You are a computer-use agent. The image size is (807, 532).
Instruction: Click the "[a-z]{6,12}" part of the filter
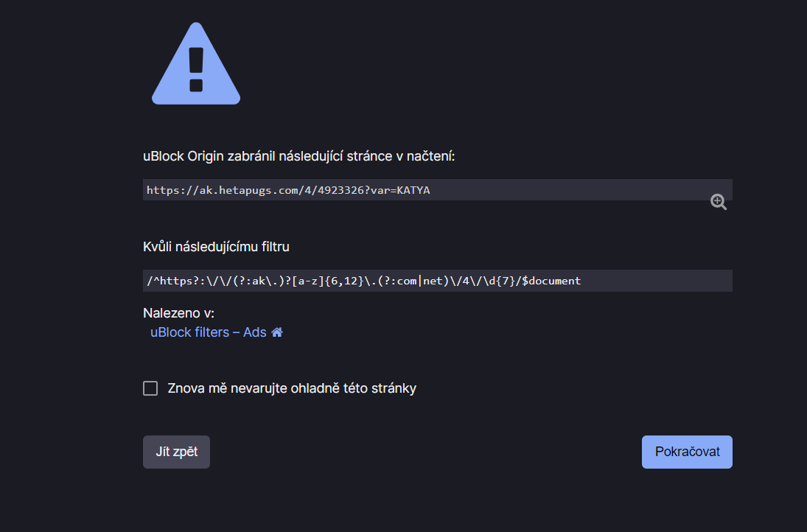point(327,281)
